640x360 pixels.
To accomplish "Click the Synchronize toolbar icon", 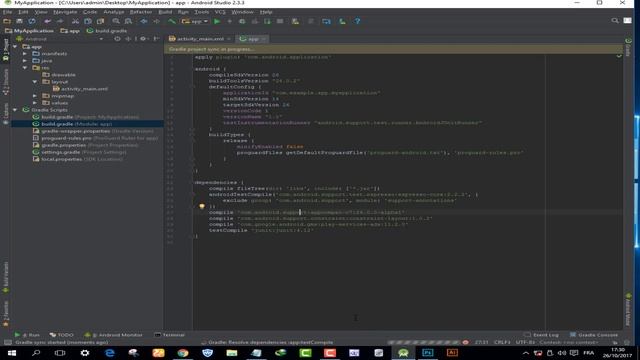I will coord(32,21).
